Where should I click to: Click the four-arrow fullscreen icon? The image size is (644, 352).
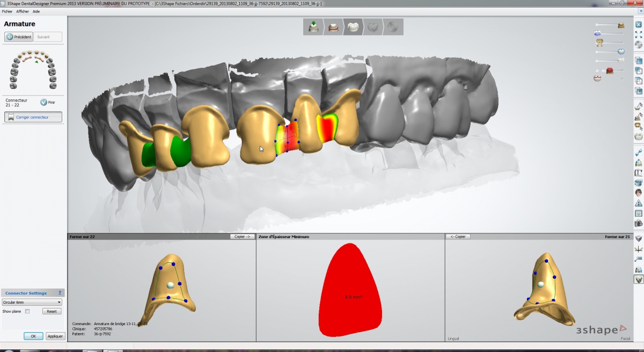(639, 34)
